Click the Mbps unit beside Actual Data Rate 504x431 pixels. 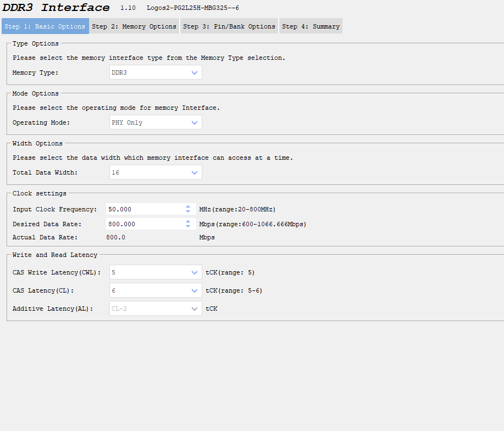[x=207, y=237]
